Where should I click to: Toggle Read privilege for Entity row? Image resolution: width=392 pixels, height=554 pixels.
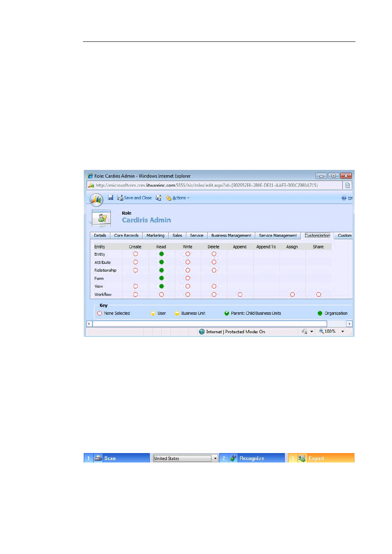(x=162, y=254)
